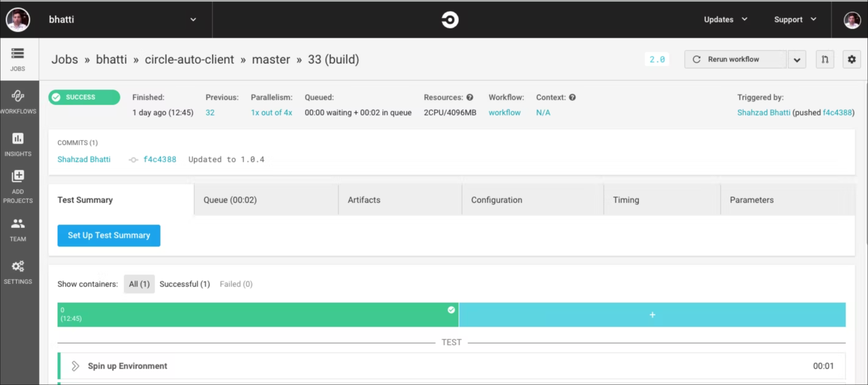Click the commit node icon before f4c4388
868x385 pixels.
point(133,160)
